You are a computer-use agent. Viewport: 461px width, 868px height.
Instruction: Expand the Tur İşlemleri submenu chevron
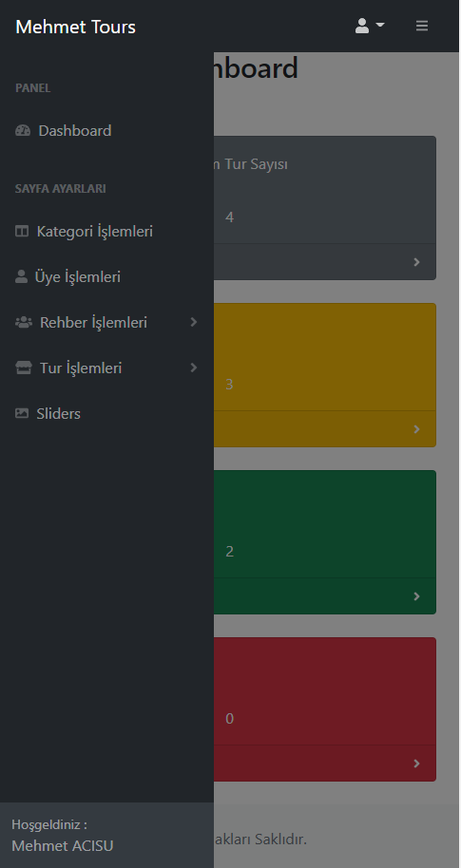coord(194,368)
